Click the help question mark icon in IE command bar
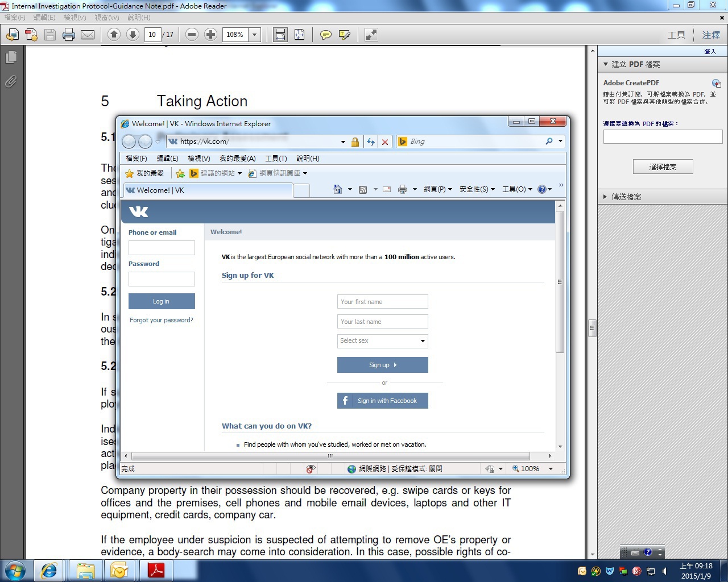This screenshot has width=728, height=582. [x=542, y=189]
